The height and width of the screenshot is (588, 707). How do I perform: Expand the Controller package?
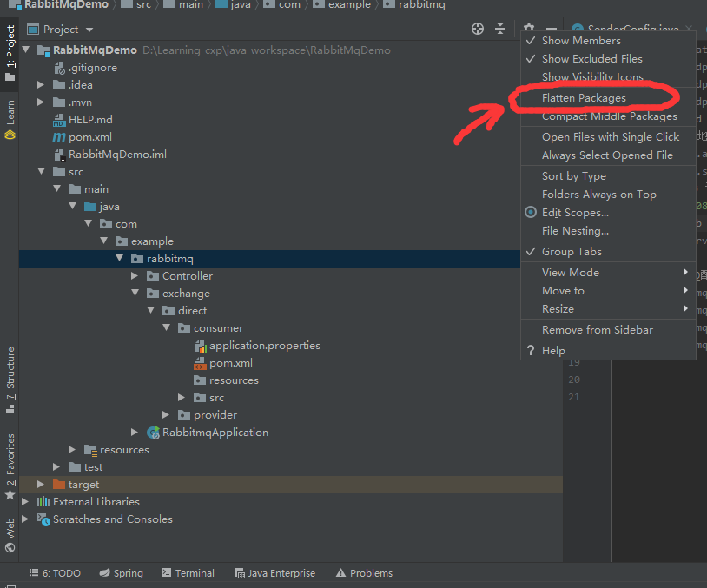(x=135, y=275)
